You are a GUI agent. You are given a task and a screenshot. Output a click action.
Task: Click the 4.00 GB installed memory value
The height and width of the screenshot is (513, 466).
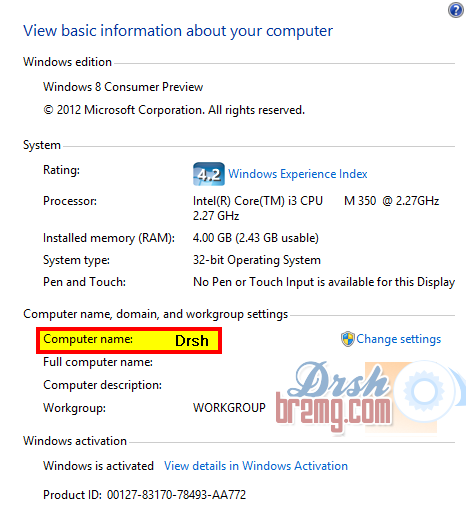pos(256,238)
